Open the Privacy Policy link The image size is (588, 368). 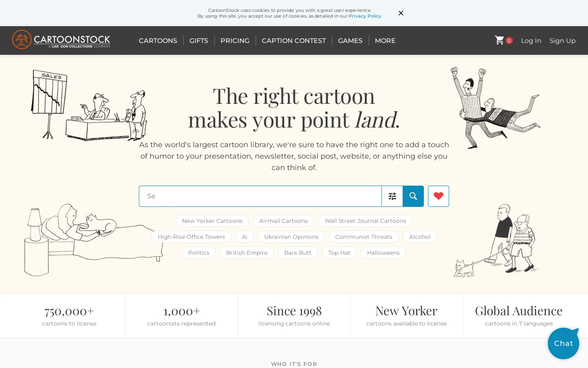tap(365, 16)
